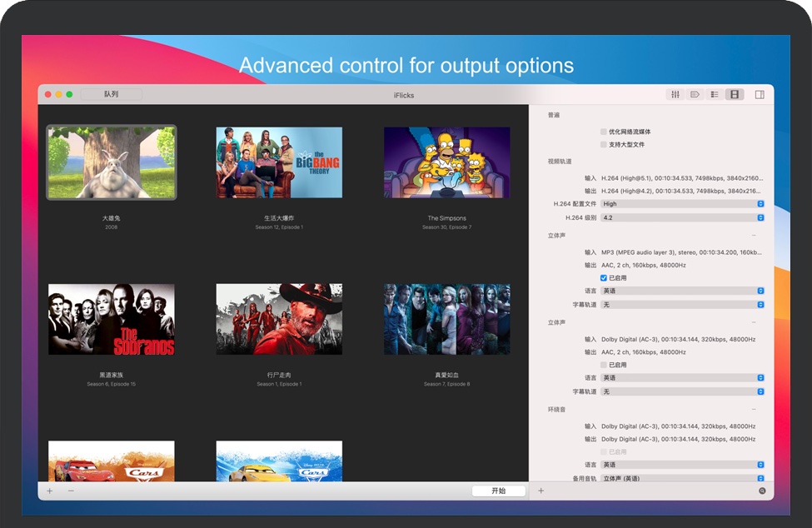
Task: Select the 生活大爆炸 Big Bang Theory thumbnail
Action: pyautogui.click(x=279, y=162)
